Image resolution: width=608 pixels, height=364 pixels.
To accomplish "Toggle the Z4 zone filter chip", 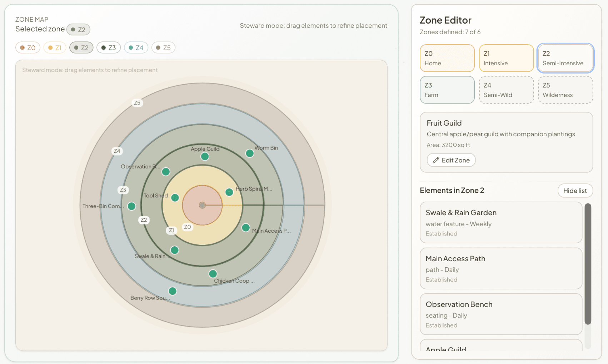I will click(x=136, y=47).
